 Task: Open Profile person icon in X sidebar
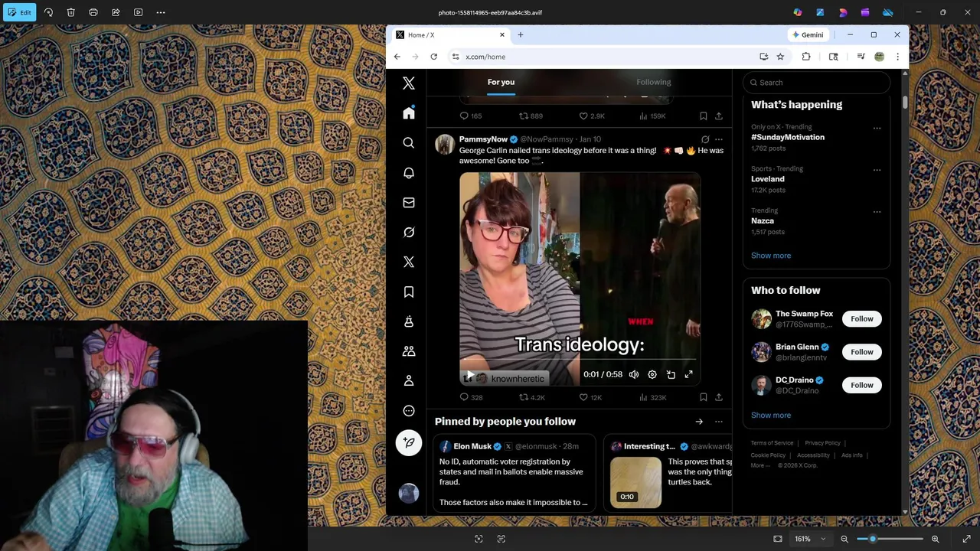point(409,381)
